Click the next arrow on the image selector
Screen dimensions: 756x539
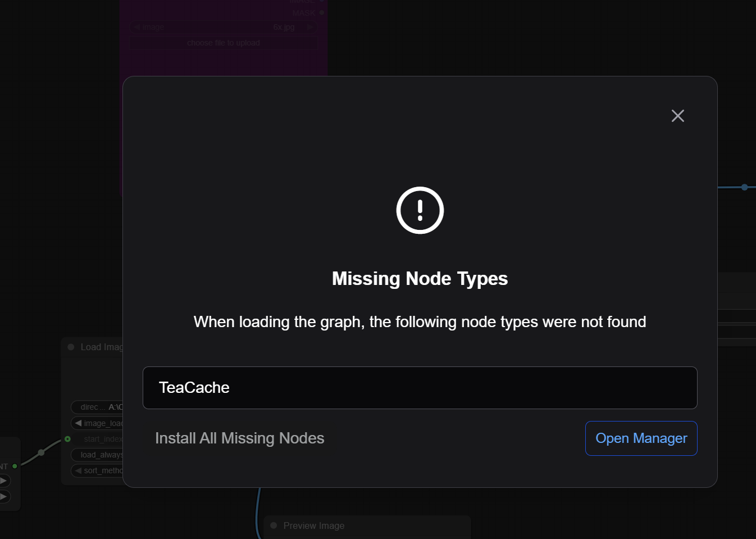pyautogui.click(x=309, y=27)
